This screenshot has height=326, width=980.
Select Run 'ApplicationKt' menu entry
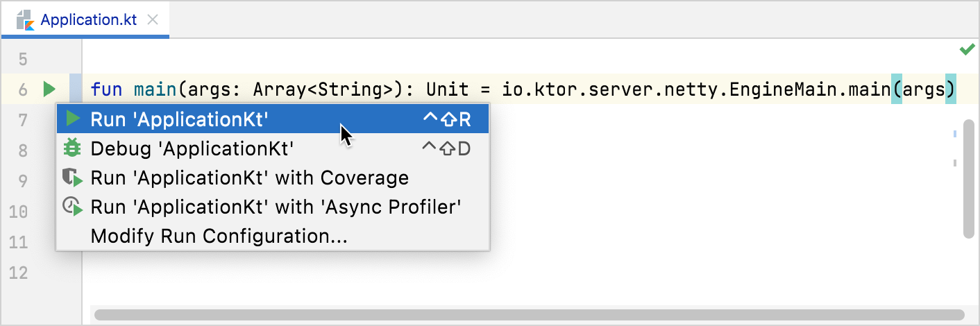pyautogui.click(x=273, y=119)
